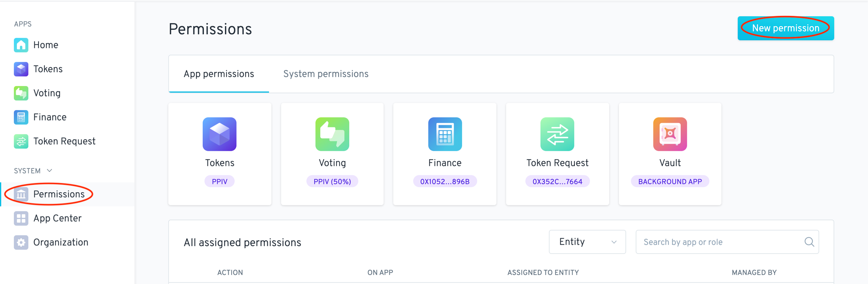Image resolution: width=868 pixels, height=284 pixels.
Task: Click the Home icon in sidebar
Action: (21, 45)
